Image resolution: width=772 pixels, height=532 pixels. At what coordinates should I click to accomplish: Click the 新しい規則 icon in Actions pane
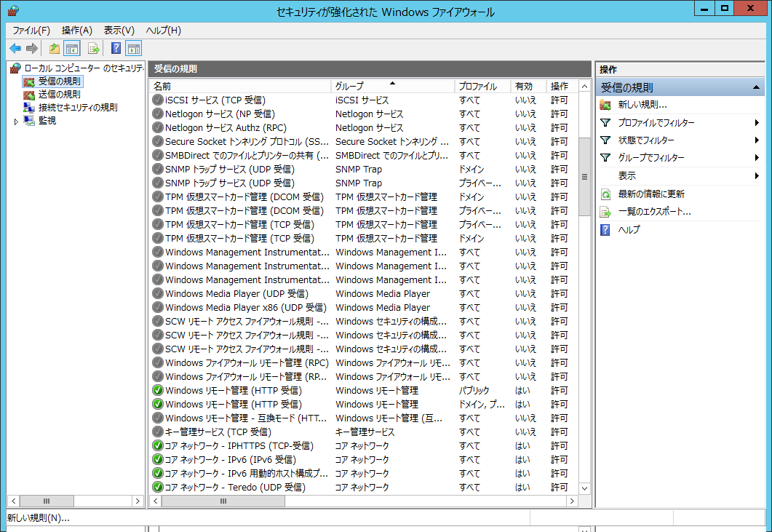click(605, 105)
